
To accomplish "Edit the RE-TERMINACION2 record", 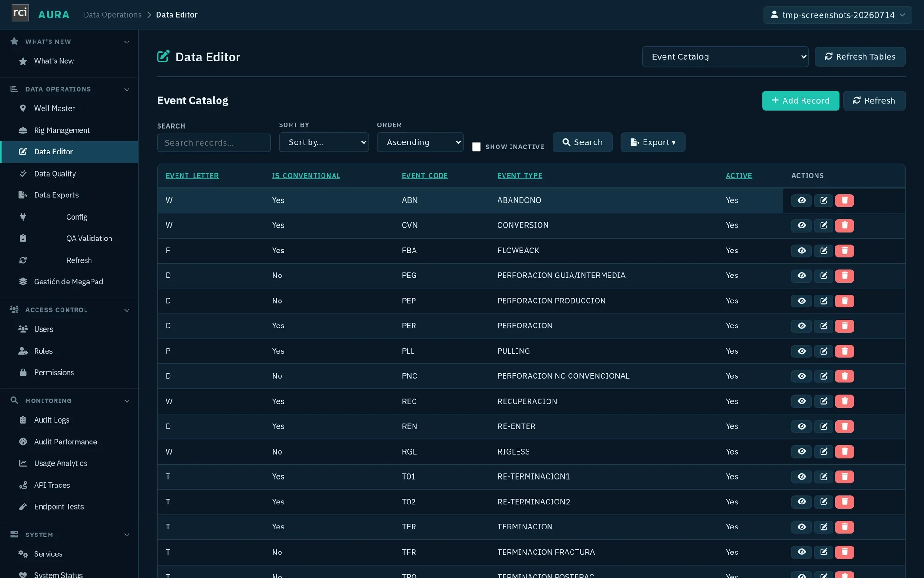I will (x=823, y=502).
